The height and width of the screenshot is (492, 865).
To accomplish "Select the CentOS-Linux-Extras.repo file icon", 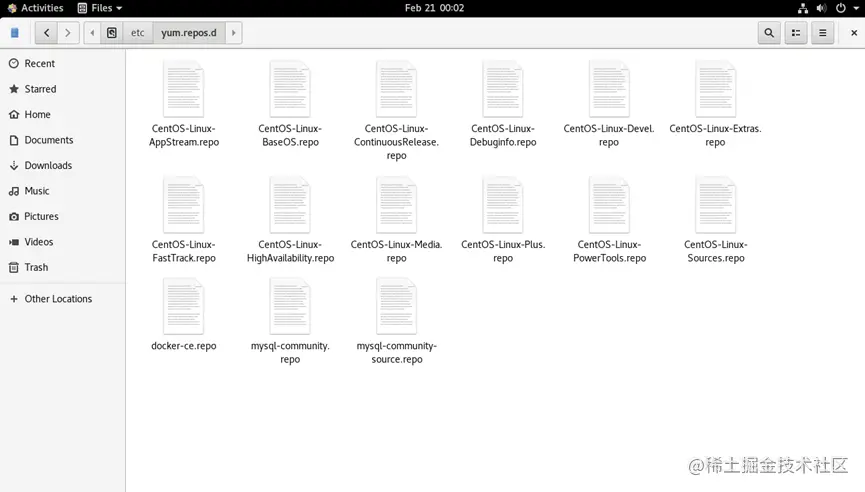I will pyautogui.click(x=716, y=89).
